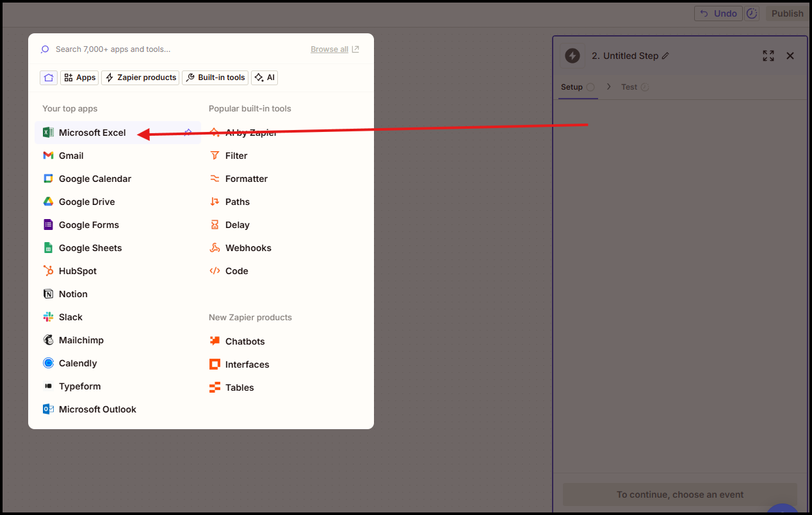Choose Calendly label text
The height and width of the screenshot is (515, 812).
[x=77, y=363]
